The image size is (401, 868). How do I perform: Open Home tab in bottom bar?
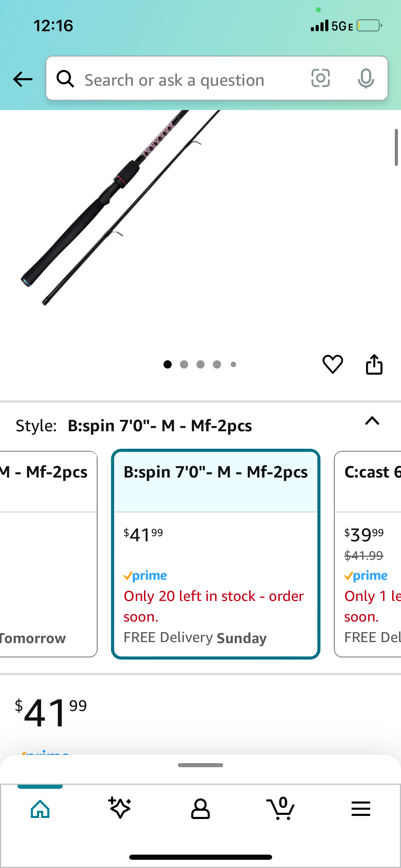click(x=40, y=809)
